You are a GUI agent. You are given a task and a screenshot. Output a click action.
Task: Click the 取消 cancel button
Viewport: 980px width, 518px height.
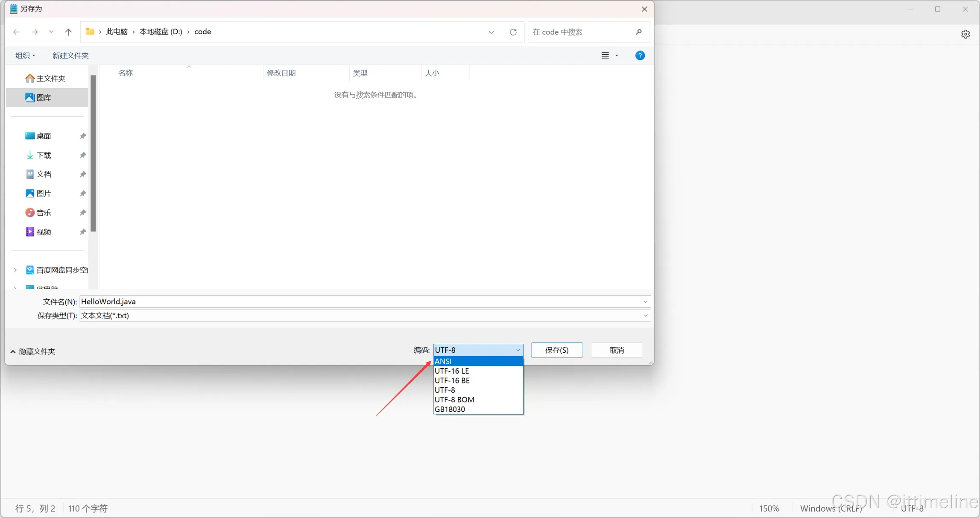617,350
